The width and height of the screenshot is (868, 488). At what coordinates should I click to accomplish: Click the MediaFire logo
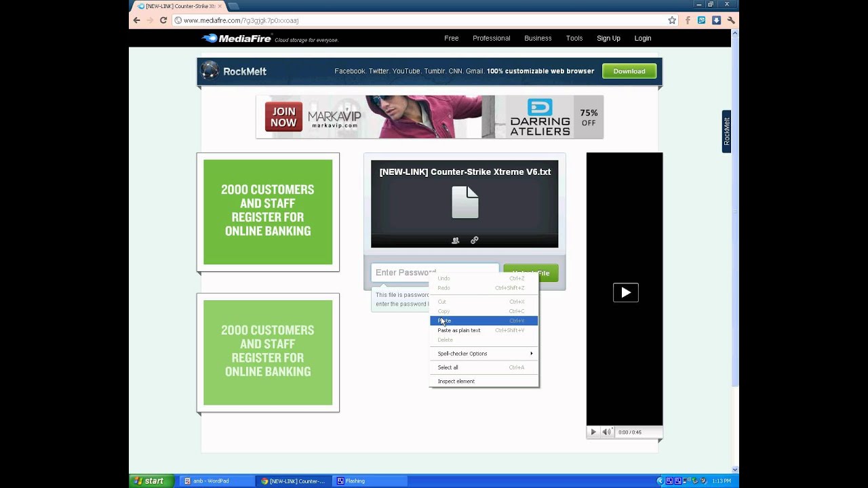point(237,39)
